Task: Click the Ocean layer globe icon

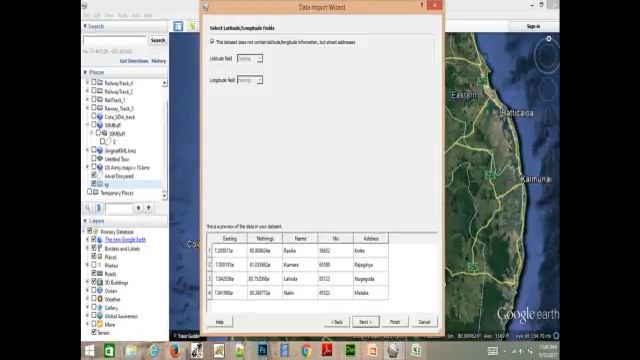Action: click(x=100, y=291)
